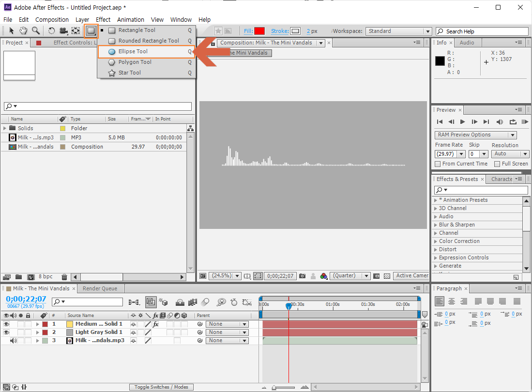This screenshot has height=392, width=532.
Task: Open the Composition menu
Action: pyautogui.click(x=52, y=20)
